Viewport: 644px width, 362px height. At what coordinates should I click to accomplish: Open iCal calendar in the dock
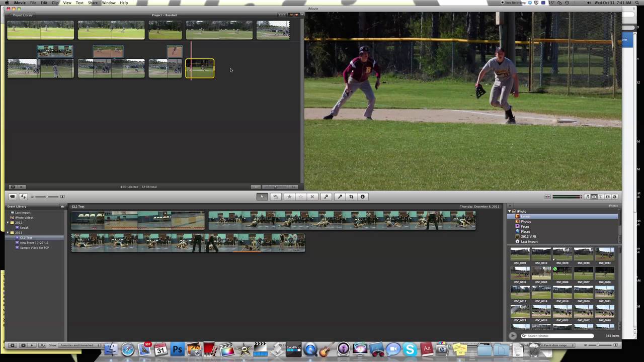[x=161, y=349]
